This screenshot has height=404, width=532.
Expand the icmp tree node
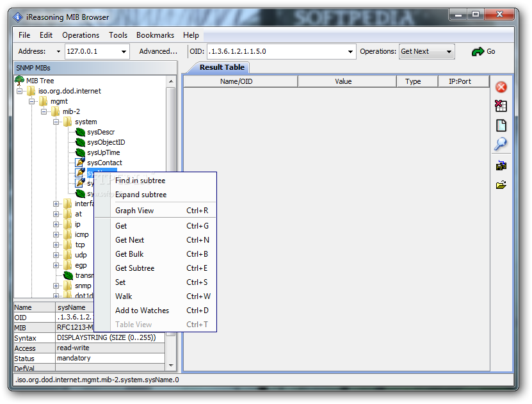coord(56,234)
